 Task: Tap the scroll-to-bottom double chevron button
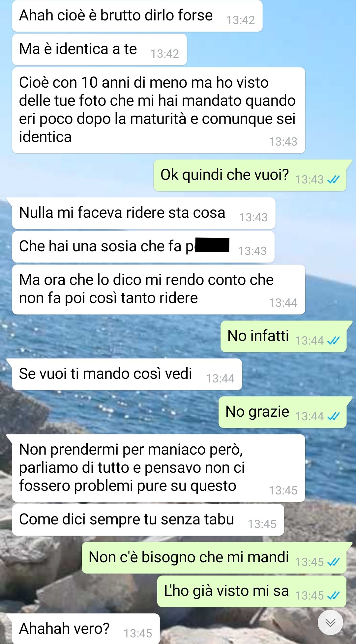330,622
